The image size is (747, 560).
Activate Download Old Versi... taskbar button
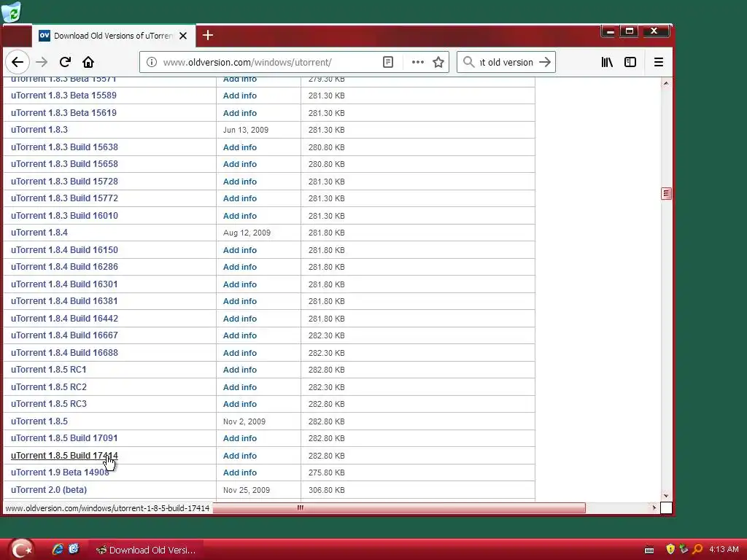click(146, 550)
